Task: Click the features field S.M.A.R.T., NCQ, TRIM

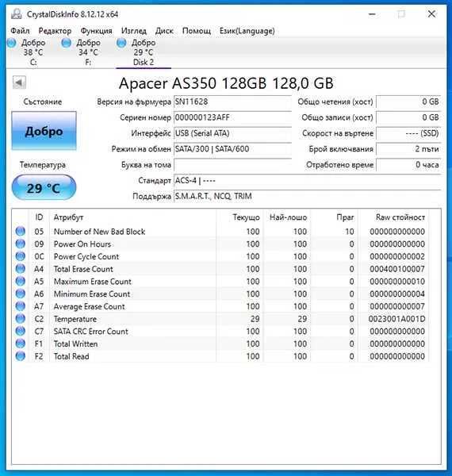Action: click(x=308, y=197)
